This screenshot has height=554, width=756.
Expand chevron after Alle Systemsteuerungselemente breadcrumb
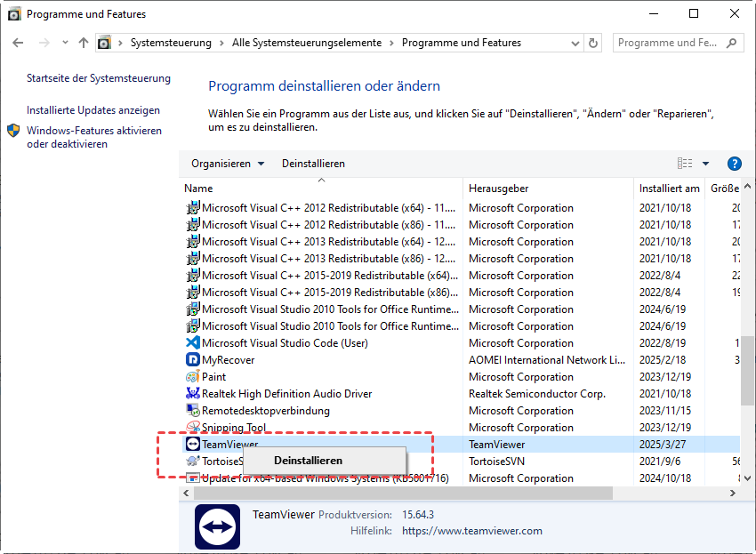click(x=391, y=43)
